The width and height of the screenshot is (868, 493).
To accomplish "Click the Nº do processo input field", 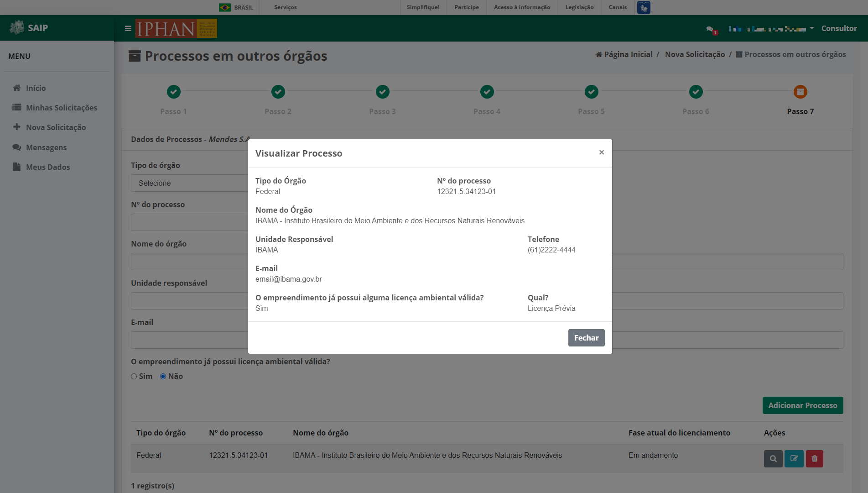I will click(189, 222).
